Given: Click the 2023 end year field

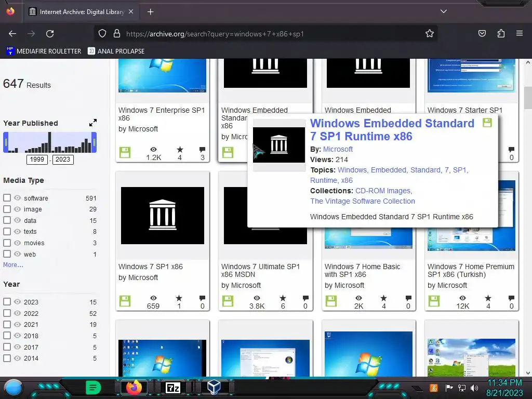Looking at the screenshot, I should pyautogui.click(x=63, y=159).
